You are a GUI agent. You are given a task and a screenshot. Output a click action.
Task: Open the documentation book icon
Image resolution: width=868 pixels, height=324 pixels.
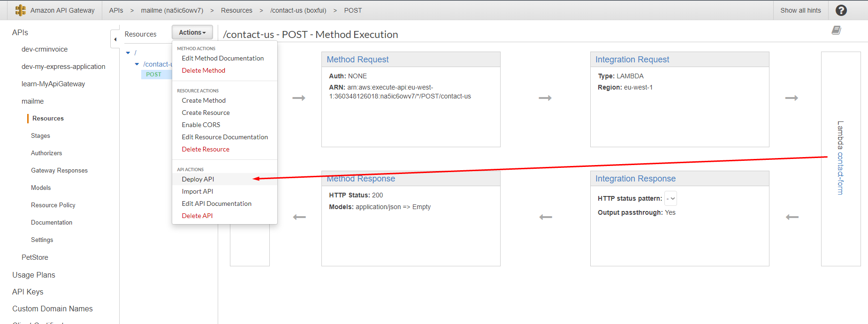[x=837, y=30]
